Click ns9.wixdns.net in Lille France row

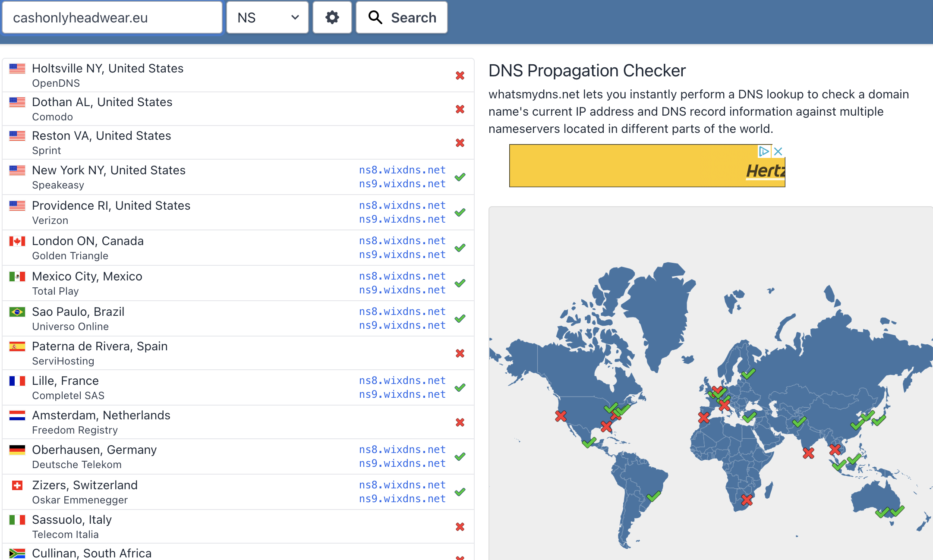(x=402, y=394)
